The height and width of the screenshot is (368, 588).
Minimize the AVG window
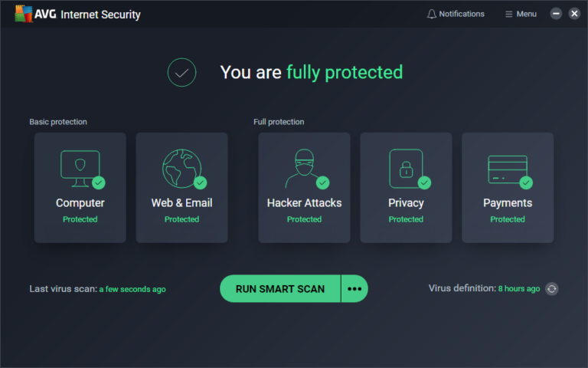pyautogui.click(x=556, y=14)
